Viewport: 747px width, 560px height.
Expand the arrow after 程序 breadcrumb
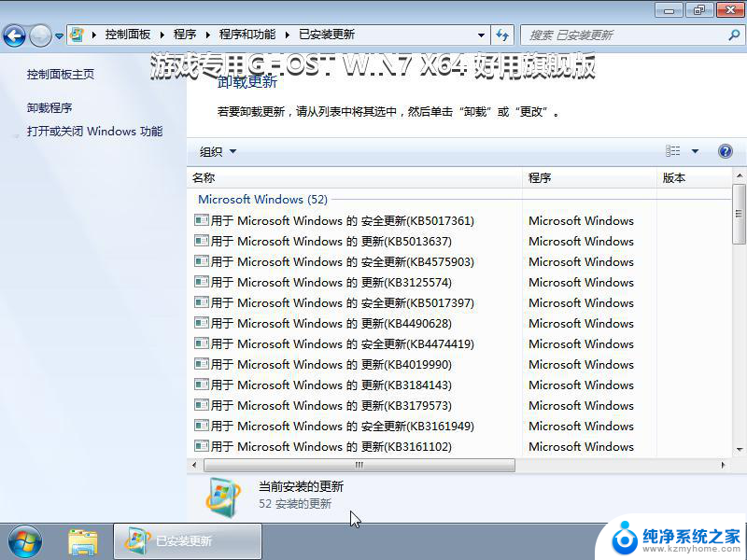(207, 35)
